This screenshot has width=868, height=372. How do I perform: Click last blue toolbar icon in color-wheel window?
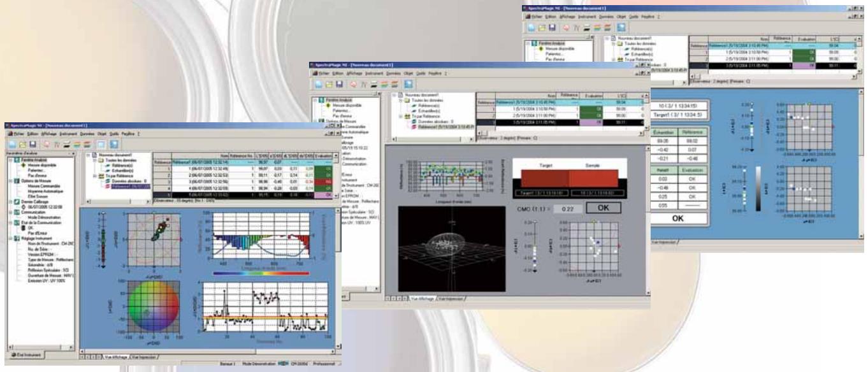[113, 145]
